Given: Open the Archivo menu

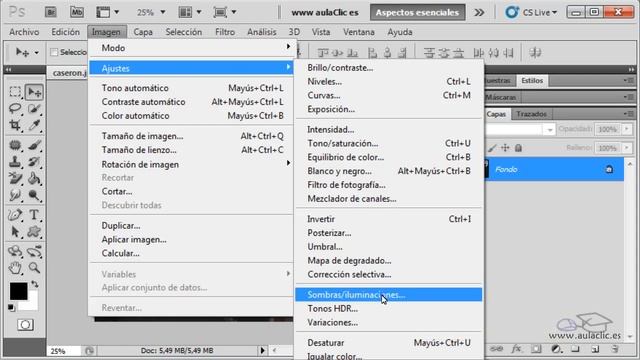Looking at the screenshot, I should [x=24, y=32].
